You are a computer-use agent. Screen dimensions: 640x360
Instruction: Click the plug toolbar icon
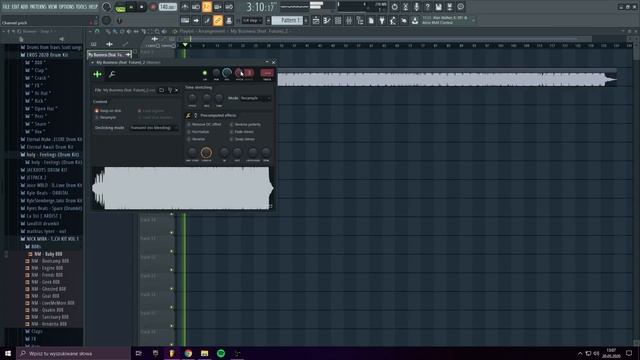[x=382, y=20]
